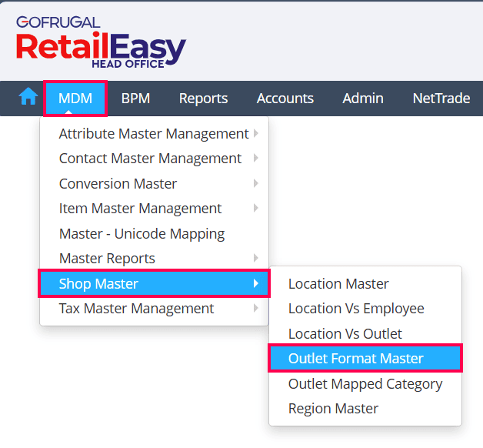Open Contact Master Management menu entry

click(154, 159)
